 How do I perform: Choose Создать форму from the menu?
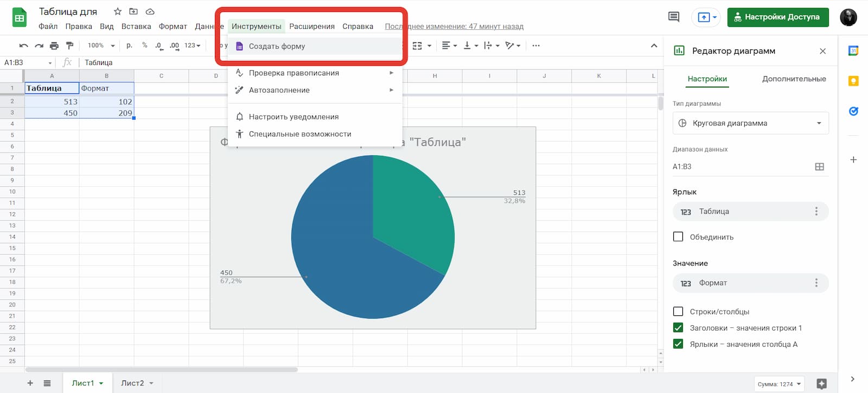277,46
